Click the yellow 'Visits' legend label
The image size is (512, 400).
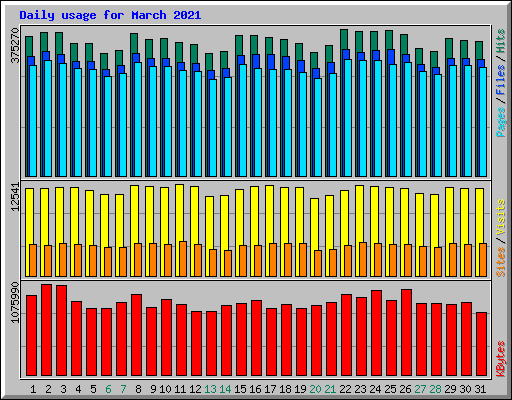point(501,218)
